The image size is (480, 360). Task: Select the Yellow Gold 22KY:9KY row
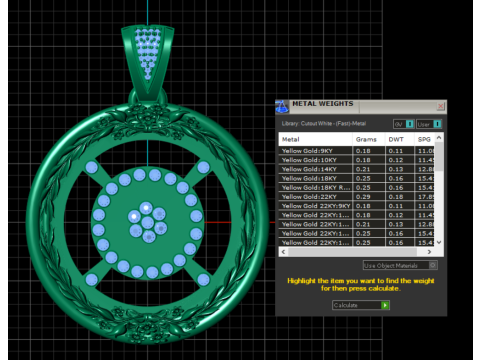coord(356,206)
